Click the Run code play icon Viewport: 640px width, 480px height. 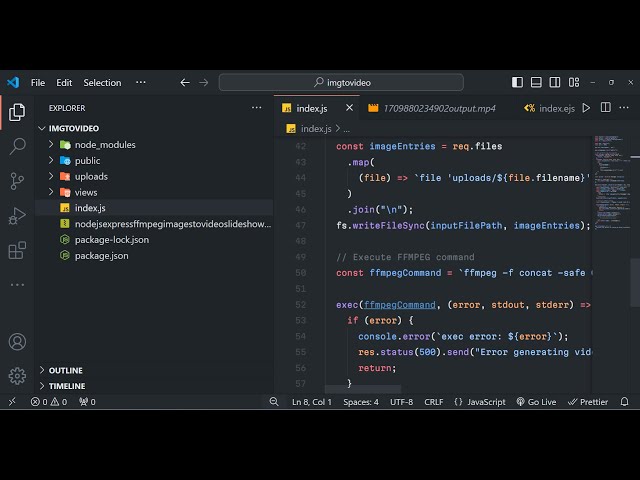586,108
